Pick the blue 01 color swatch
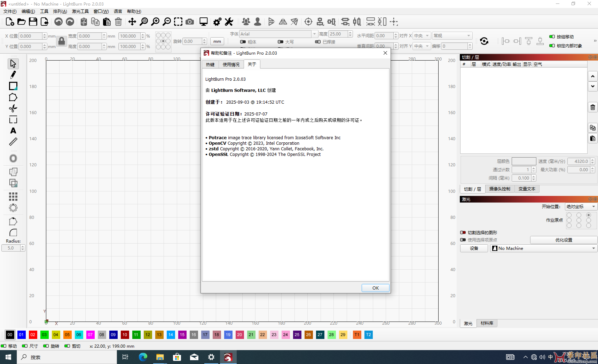The width and height of the screenshot is (598, 364). 21,335
